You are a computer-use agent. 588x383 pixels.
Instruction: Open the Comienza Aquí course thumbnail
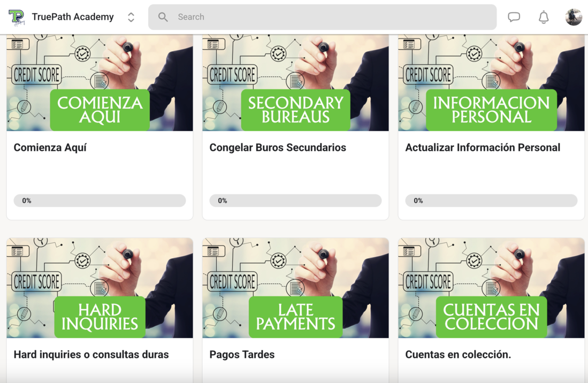(x=100, y=83)
